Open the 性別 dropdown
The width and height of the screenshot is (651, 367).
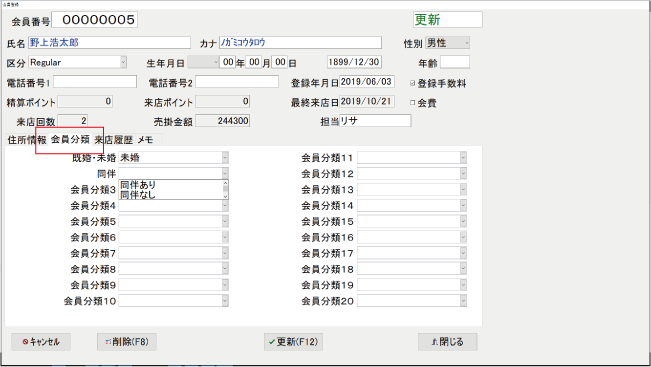pyautogui.click(x=467, y=43)
